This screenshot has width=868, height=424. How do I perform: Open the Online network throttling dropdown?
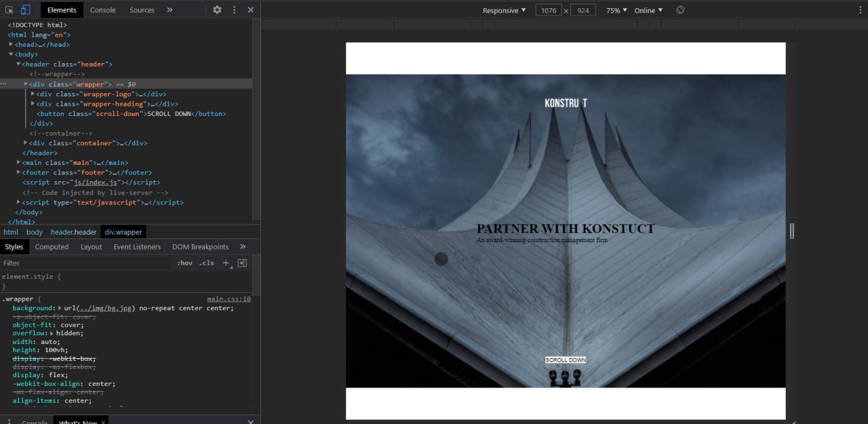[648, 10]
